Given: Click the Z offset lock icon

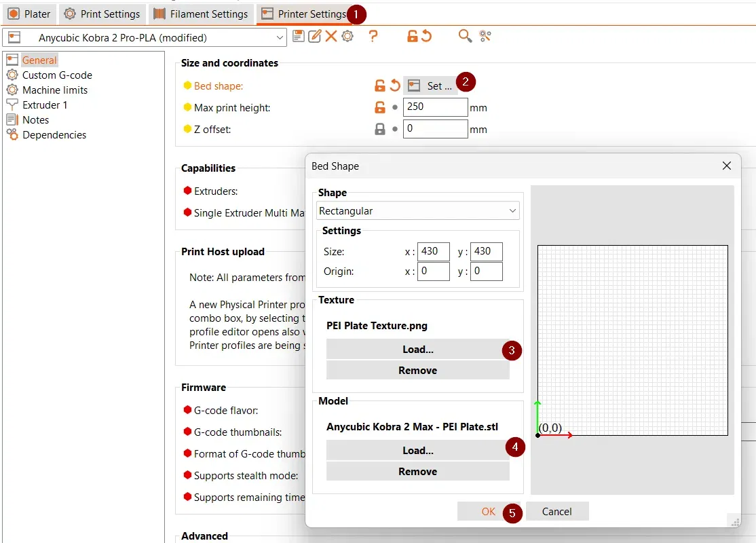Looking at the screenshot, I should 380,129.
